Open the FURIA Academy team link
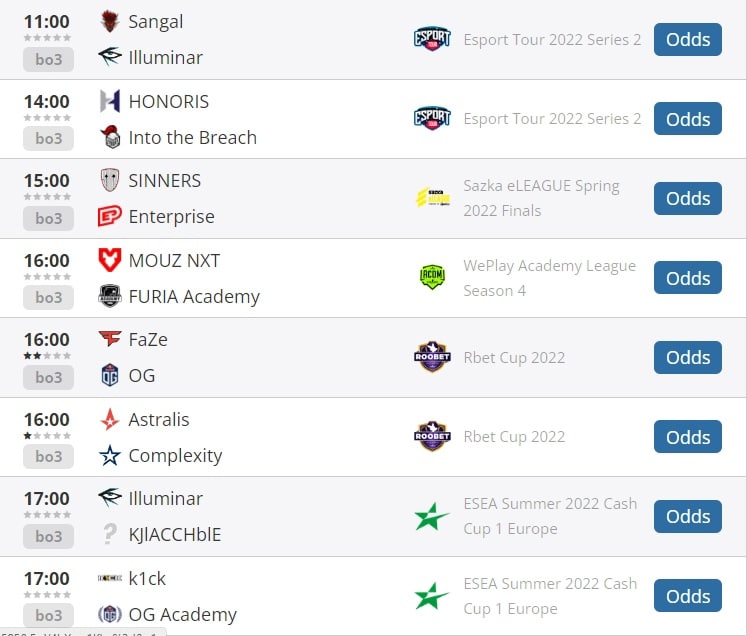 click(x=194, y=296)
